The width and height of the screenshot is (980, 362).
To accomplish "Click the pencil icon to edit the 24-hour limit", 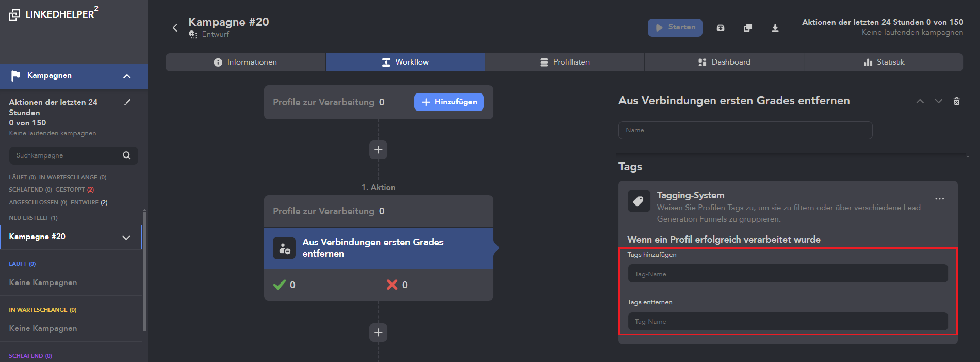I will [x=127, y=102].
